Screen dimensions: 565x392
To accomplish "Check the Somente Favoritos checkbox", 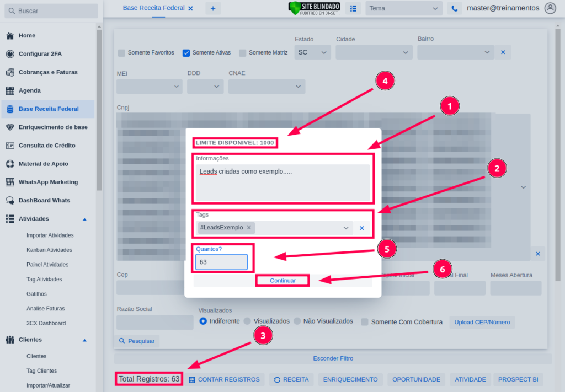I will pyautogui.click(x=121, y=53).
